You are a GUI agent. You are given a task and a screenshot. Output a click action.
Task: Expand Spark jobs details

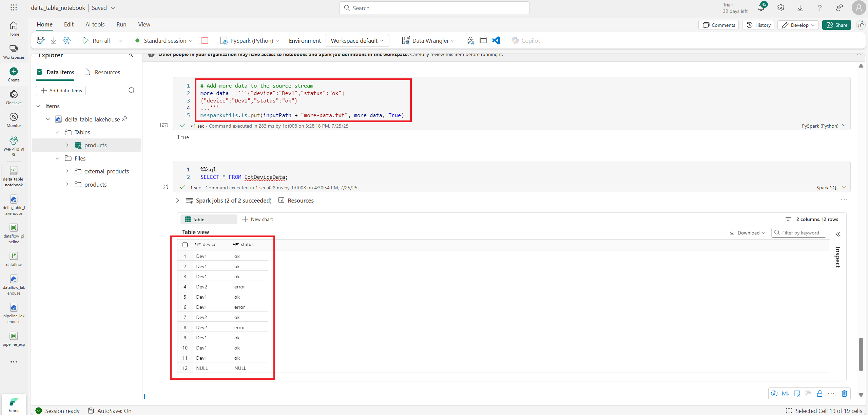[177, 201]
